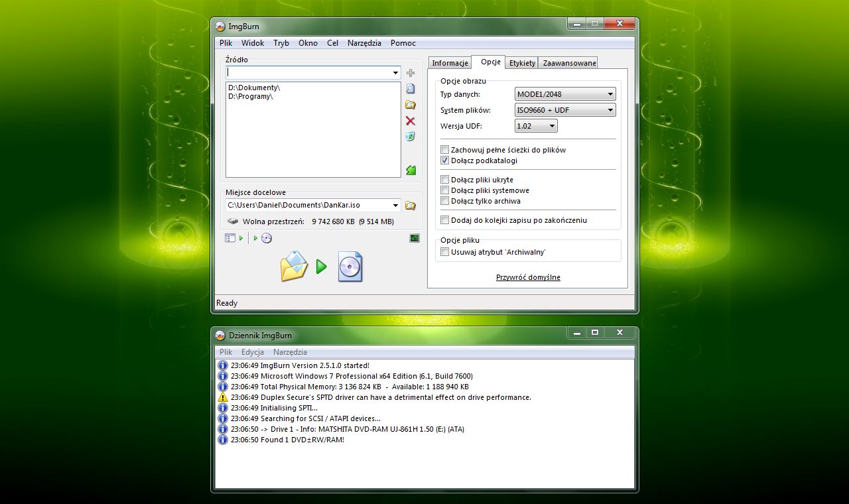Click the 'Ready' status bar text
The image size is (849, 504).
[x=227, y=303]
